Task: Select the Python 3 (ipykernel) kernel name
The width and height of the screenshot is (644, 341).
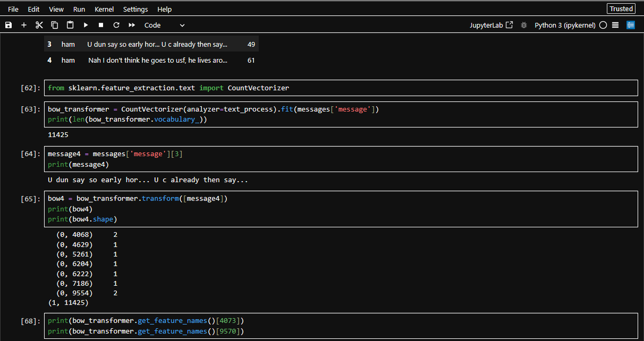Action: point(565,25)
